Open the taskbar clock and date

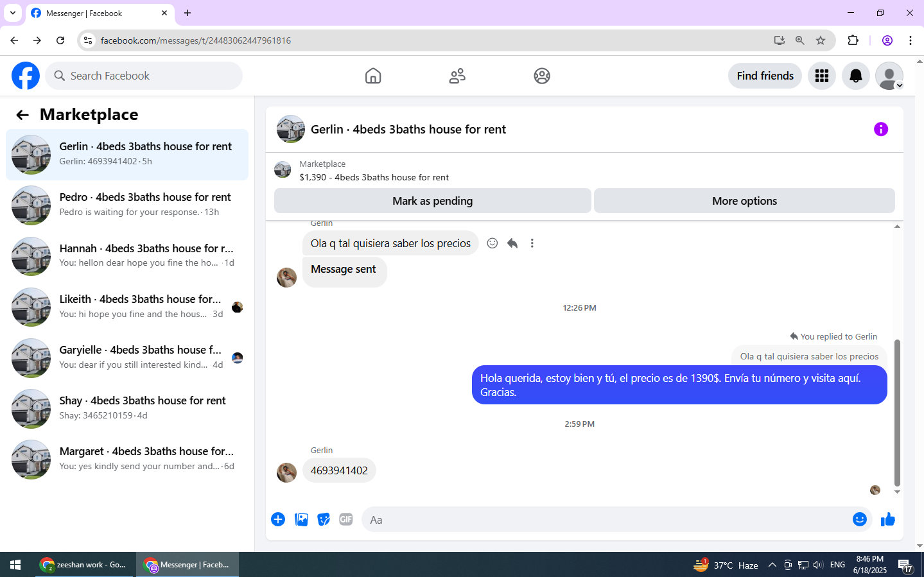click(870, 565)
